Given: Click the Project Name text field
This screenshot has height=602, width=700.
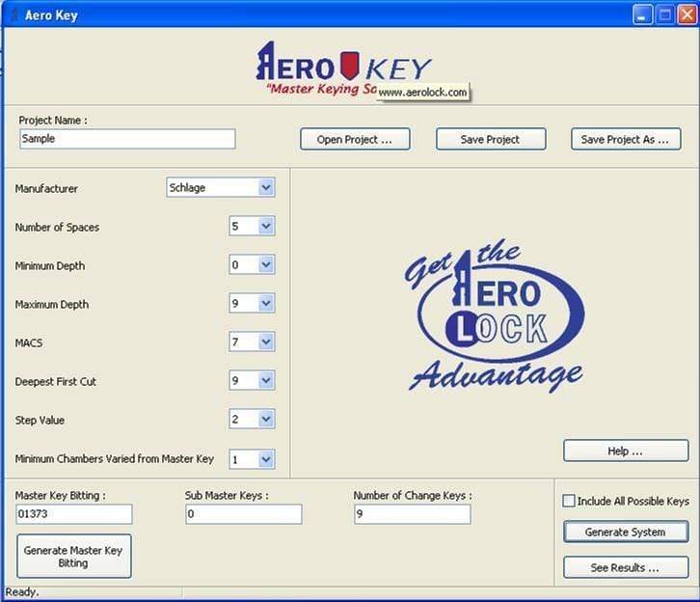Looking at the screenshot, I should click(x=126, y=139).
